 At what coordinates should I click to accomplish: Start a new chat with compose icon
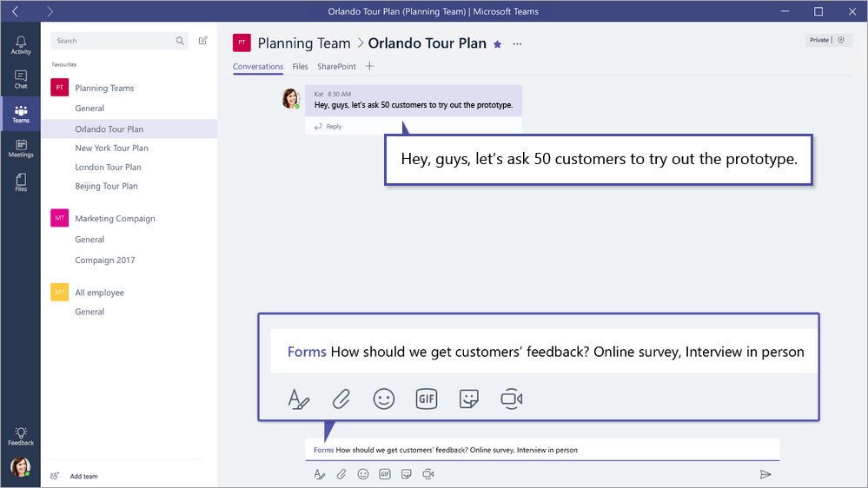click(203, 41)
